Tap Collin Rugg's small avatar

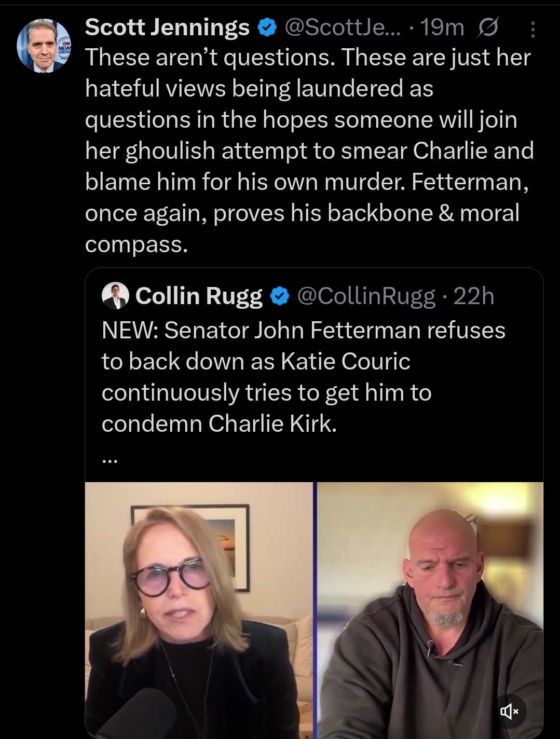(x=115, y=296)
